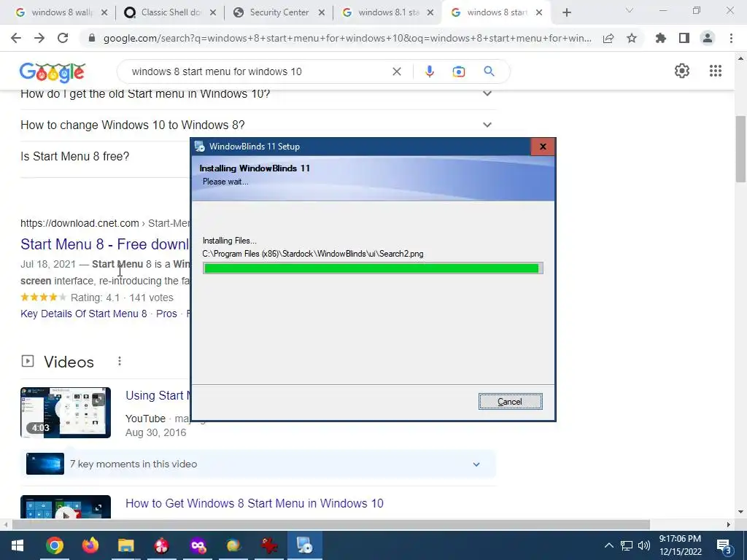This screenshot has height=560, width=747.
Task: Submit search with magnifier icon
Action: pyautogui.click(x=489, y=71)
